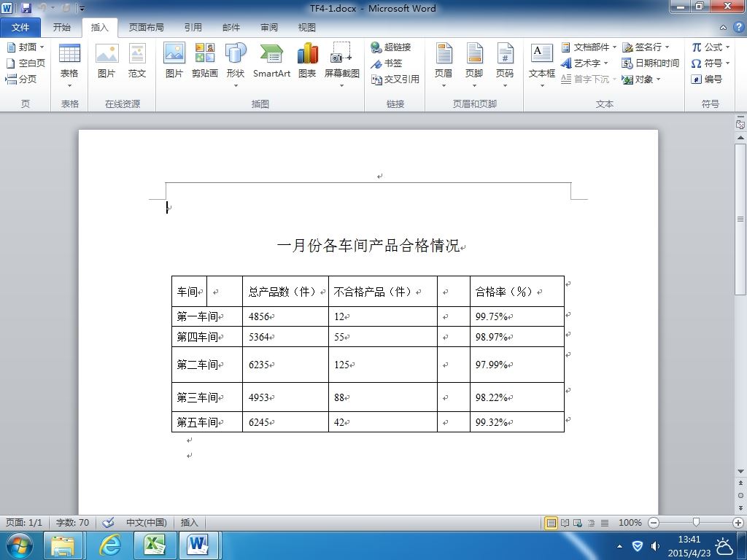Open the Customize Quick Access Toolbar dropdown

[x=82, y=8]
